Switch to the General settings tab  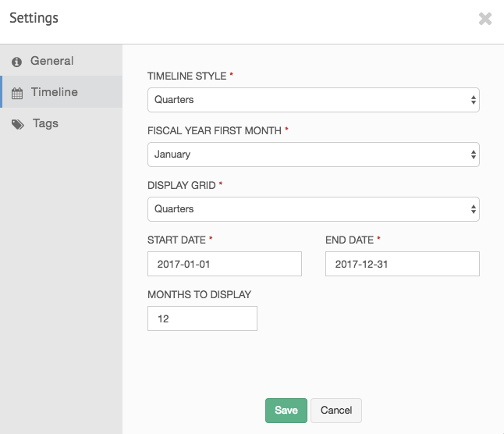click(51, 61)
